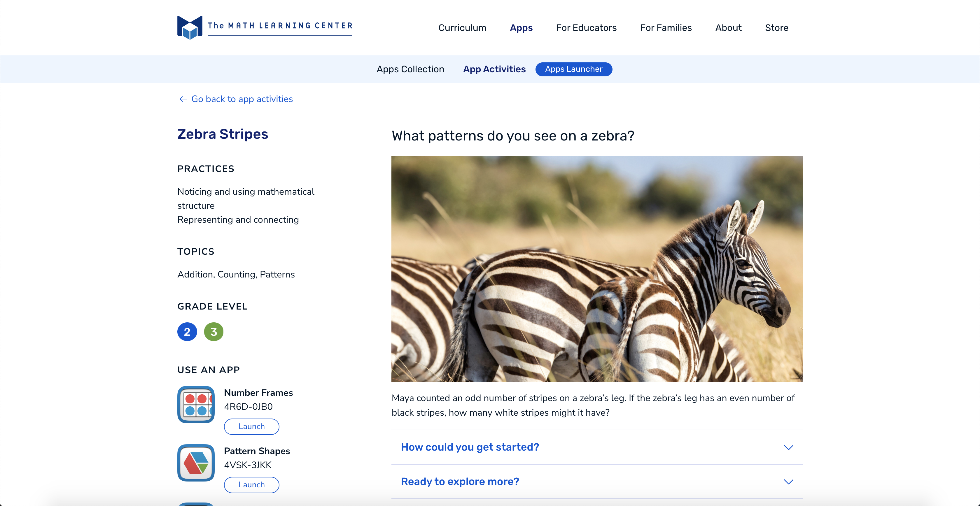Viewport: 980px width, 506px height.
Task: Click the Number Frames app icon
Action: click(196, 405)
